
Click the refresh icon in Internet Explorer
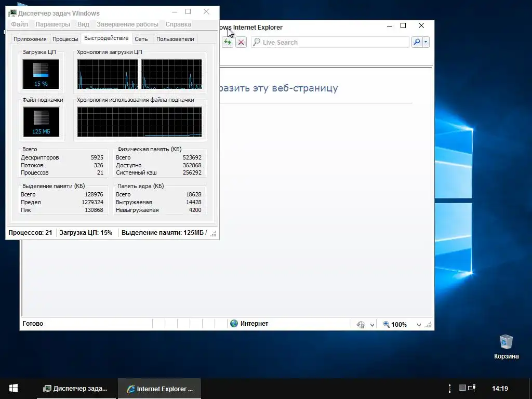[x=228, y=42]
